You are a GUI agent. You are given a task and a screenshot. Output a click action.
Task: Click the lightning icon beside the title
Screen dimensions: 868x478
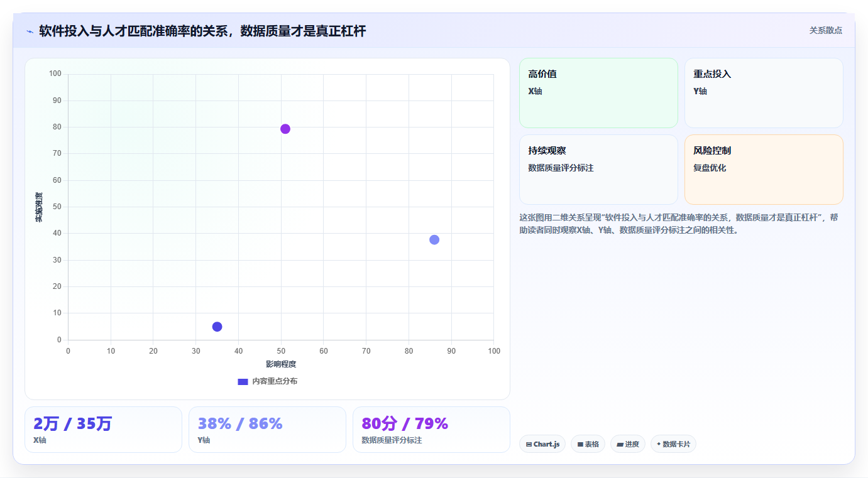point(30,31)
